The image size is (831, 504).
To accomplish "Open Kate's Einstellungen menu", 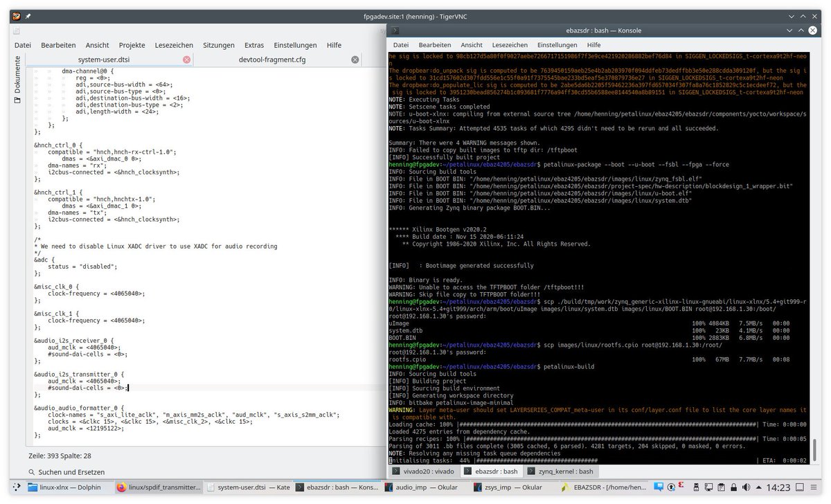I will (295, 45).
